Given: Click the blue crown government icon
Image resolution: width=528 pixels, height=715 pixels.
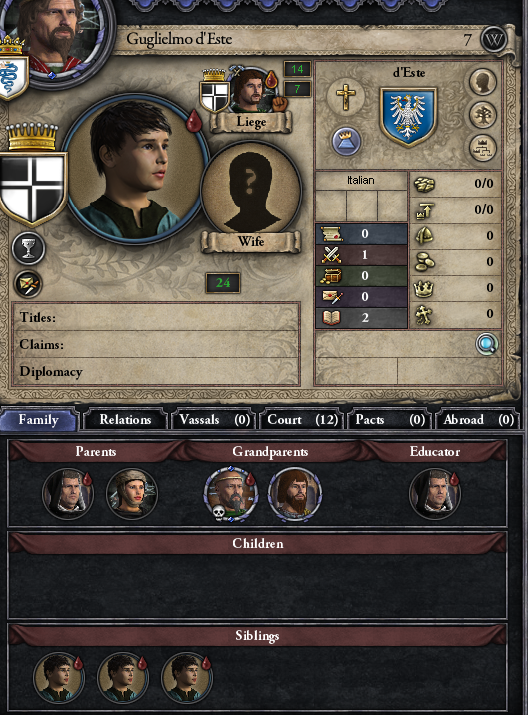Looking at the screenshot, I should tap(347, 141).
